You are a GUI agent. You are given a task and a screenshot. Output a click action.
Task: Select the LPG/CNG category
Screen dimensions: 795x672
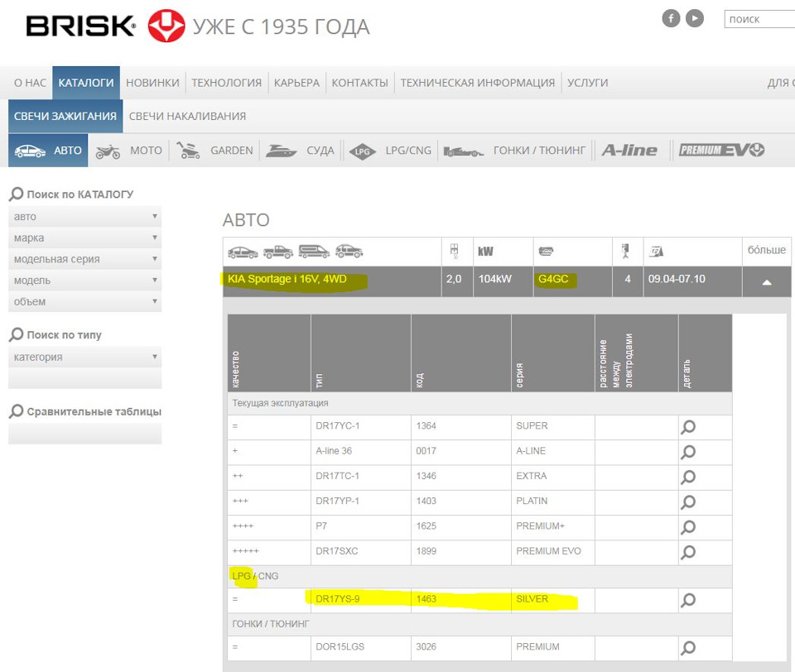click(x=390, y=151)
